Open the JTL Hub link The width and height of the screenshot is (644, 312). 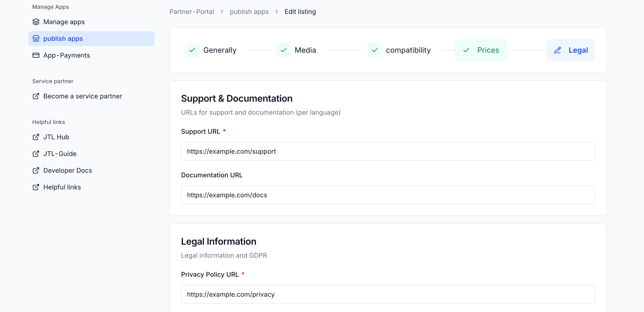pos(92,137)
